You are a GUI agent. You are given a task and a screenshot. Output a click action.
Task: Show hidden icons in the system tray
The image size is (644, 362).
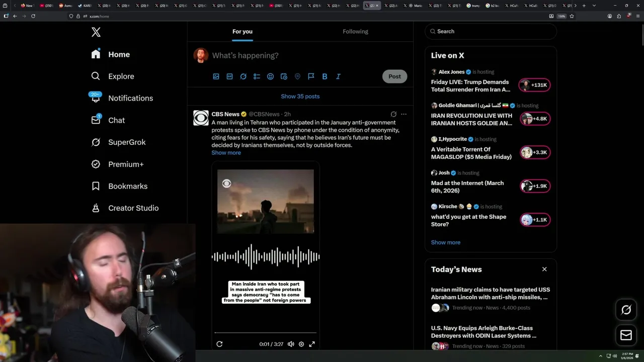pos(600,356)
